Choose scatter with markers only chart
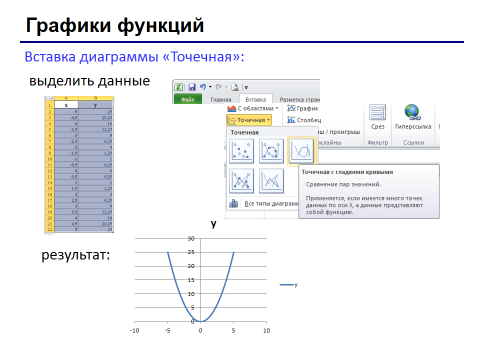480x360 pixels. tap(241, 151)
